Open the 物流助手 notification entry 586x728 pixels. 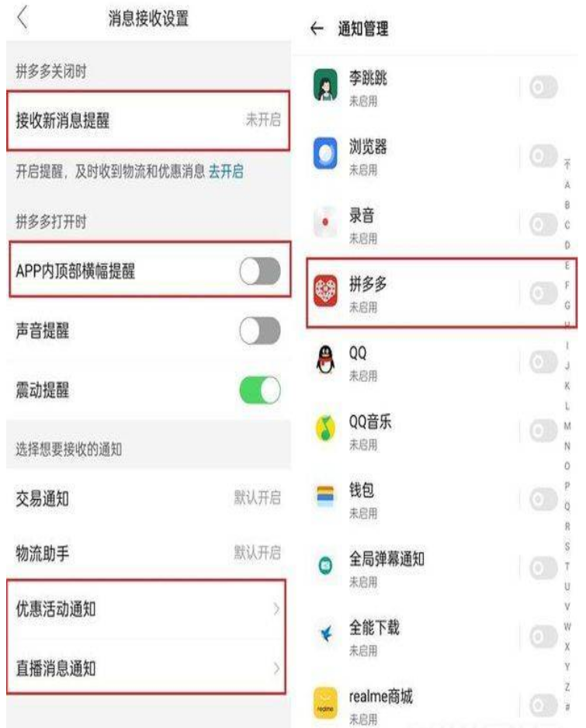pyautogui.click(x=148, y=553)
